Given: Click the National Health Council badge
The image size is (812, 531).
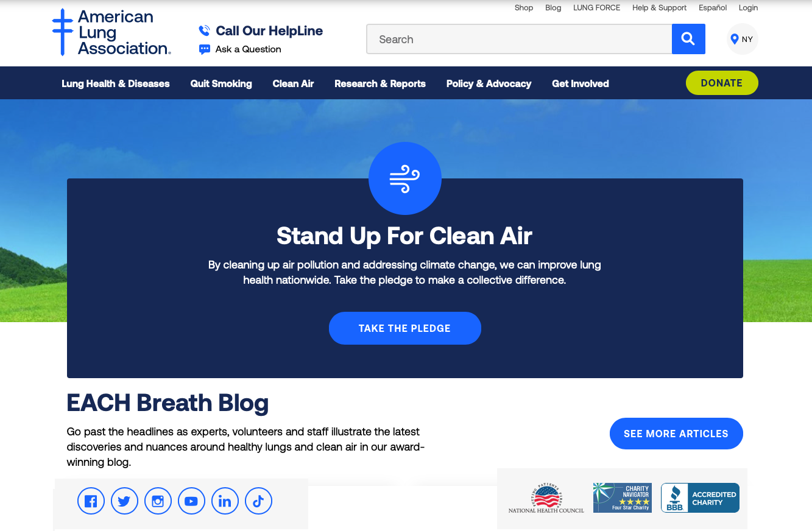Looking at the screenshot, I should coord(546,499).
